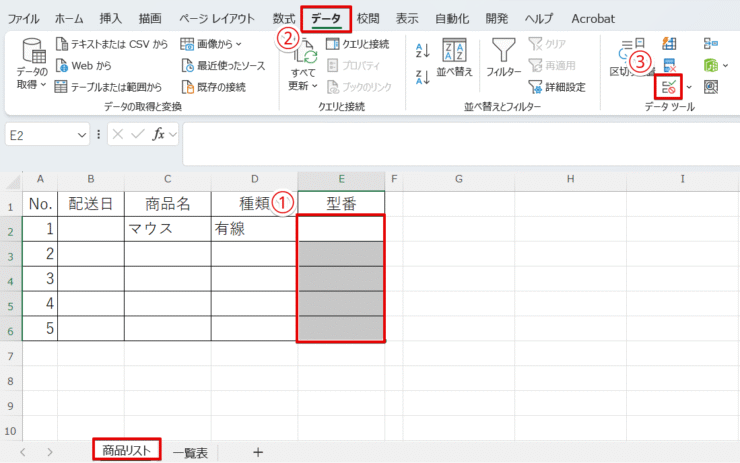Image resolution: width=740 pixels, height=463 pixels.
Task: Click ブックのリンク button
Action: (x=359, y=87)
